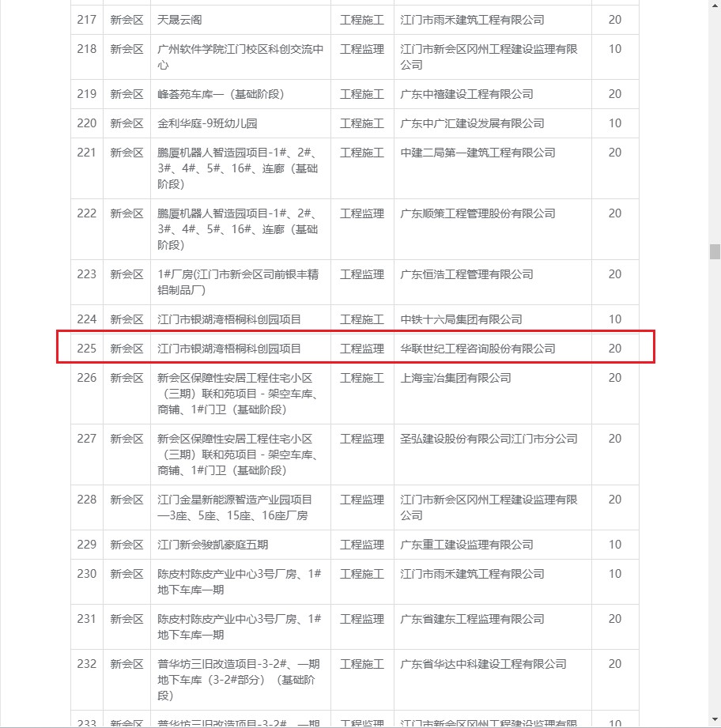Select the 广东省建东工程监理有限公司 cell
This screenshot has width=721, height=728.
tap(472, 619)
